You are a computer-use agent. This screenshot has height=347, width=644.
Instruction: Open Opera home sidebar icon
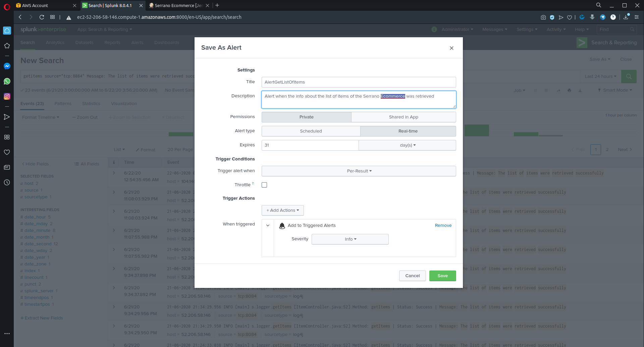(x=7, y=31)
